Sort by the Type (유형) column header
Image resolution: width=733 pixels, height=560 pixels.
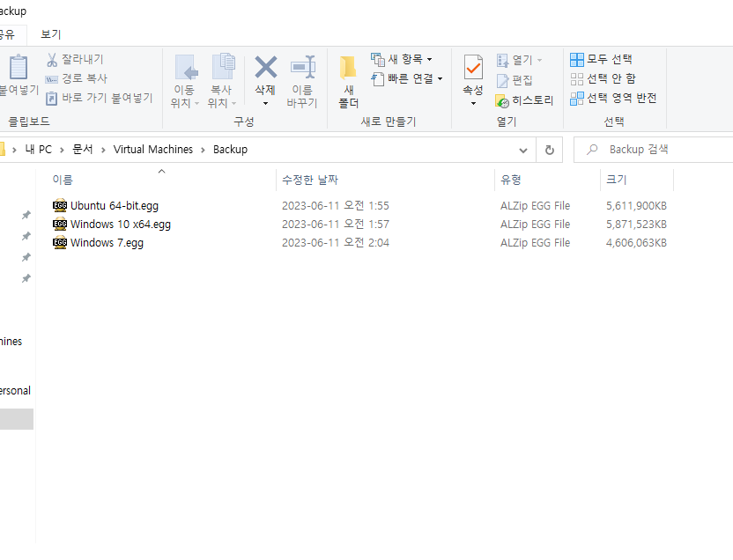click(x=510, y=180)
